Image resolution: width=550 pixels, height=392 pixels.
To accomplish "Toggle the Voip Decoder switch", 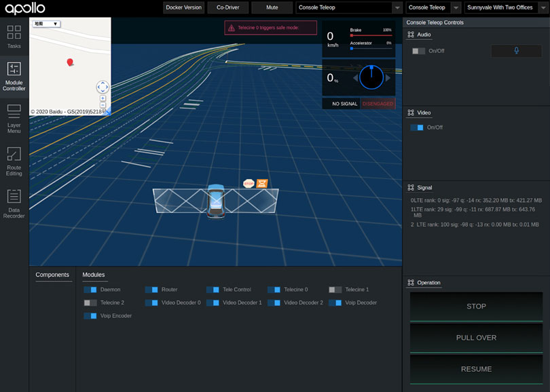I will click(x=335, y=302).
